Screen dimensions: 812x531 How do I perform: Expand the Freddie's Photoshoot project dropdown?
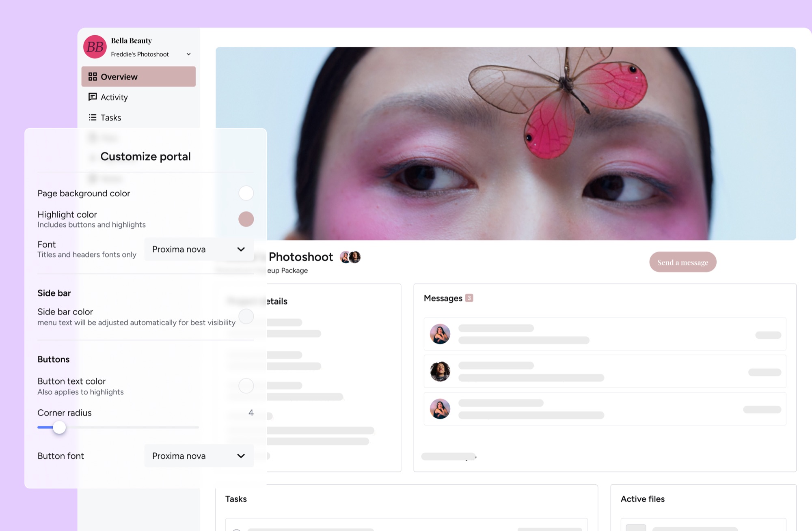188,54
